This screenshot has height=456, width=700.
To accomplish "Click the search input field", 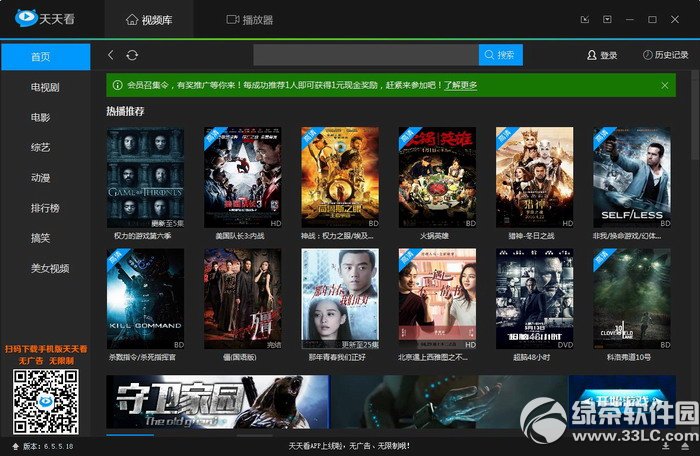I will pyautogui.click(x=366, y=55).
